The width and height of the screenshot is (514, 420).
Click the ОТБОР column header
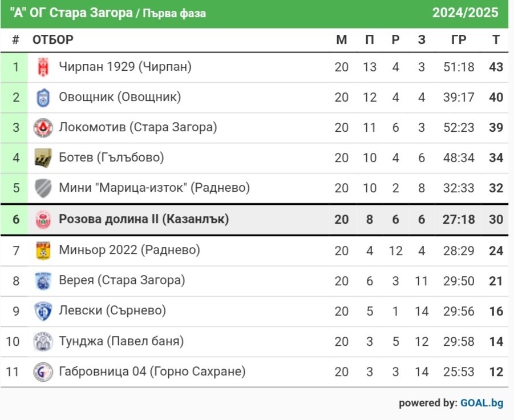pyautogui.click(x=53, y=40)
